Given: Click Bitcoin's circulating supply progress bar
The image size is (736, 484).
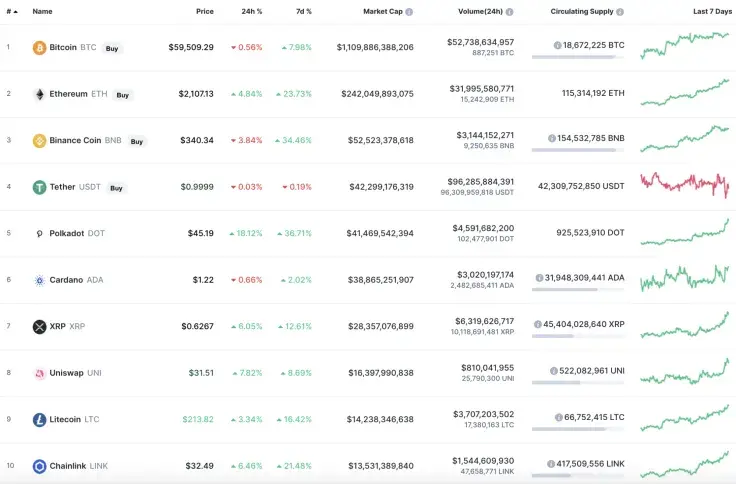Looking at the screenshot, I should [573, 57].
